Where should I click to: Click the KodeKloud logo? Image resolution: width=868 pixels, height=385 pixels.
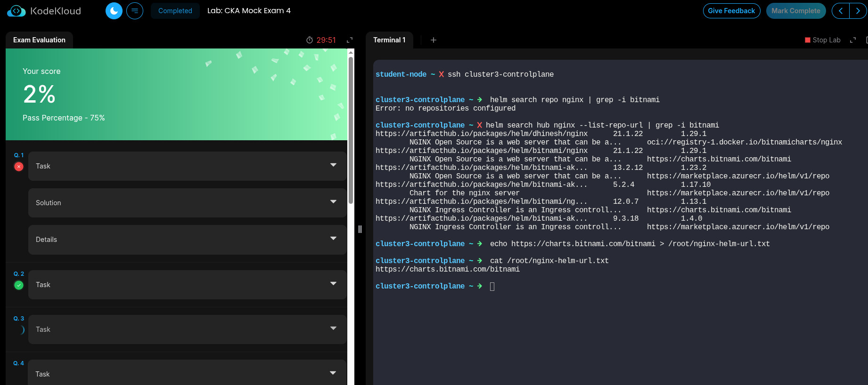[44, 11]
